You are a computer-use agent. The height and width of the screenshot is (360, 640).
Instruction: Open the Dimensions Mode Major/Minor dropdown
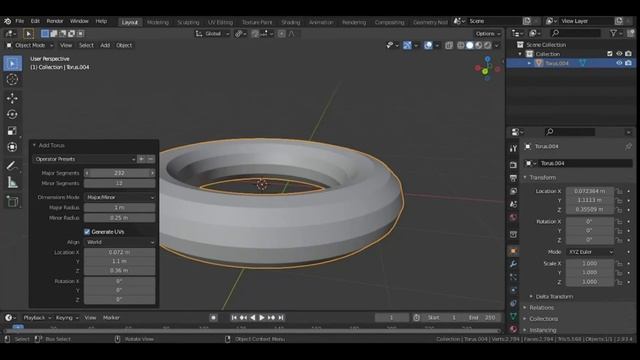pyautogui.click(x=120, y=197)
